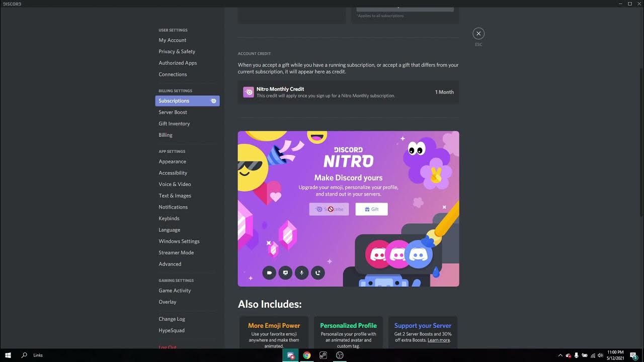
Task: Open Game Activity settings
Action: click(175, 291)
